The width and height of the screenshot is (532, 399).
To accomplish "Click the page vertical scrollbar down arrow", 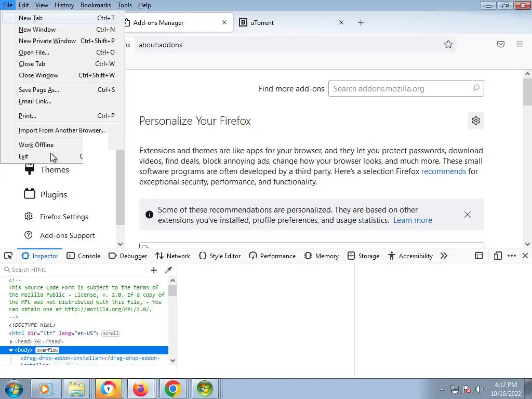I will (527, 244).
